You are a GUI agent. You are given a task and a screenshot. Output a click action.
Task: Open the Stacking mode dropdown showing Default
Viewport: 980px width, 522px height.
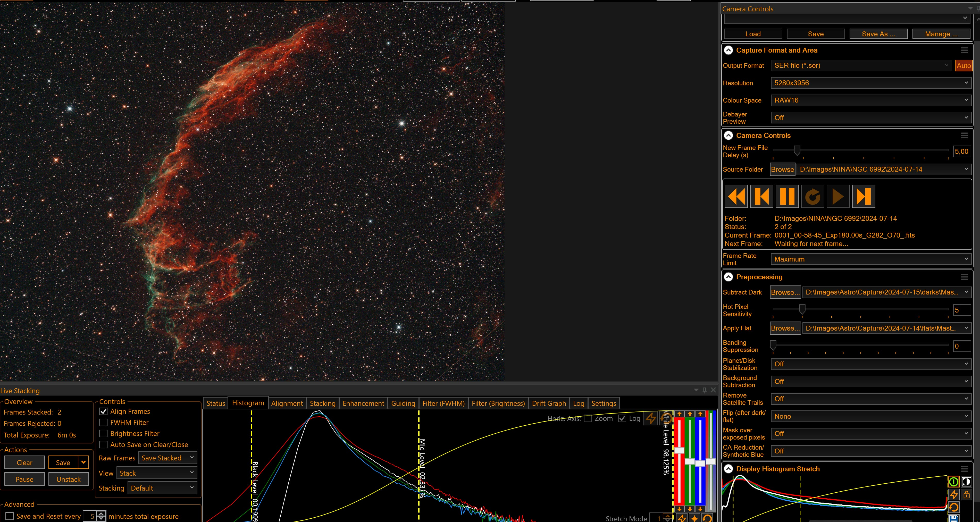tap(162, 488)
